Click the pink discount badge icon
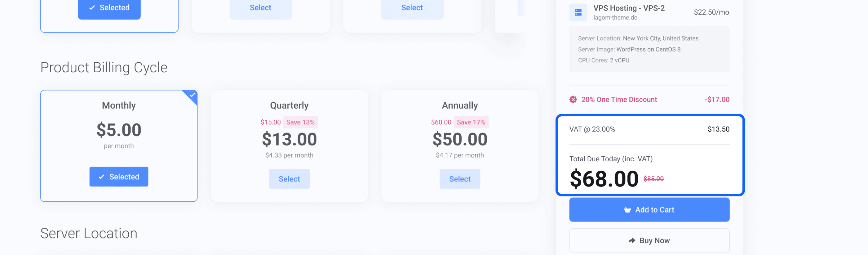The image size is (868, 255). coord(573,100)
